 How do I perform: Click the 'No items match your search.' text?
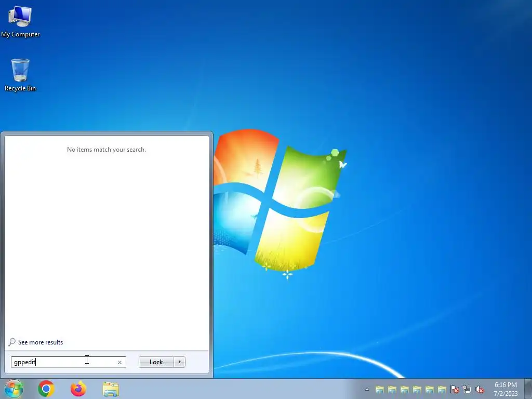click(106, 150)
